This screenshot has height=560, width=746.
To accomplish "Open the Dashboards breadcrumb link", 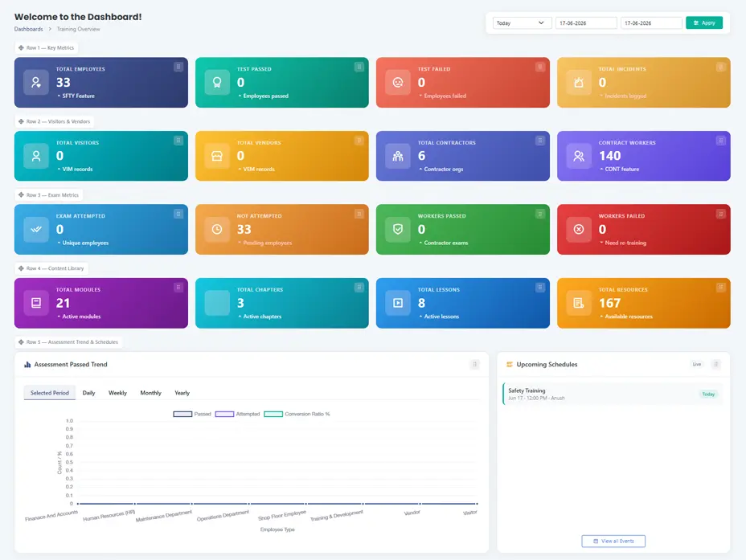I will coord(29,30).
